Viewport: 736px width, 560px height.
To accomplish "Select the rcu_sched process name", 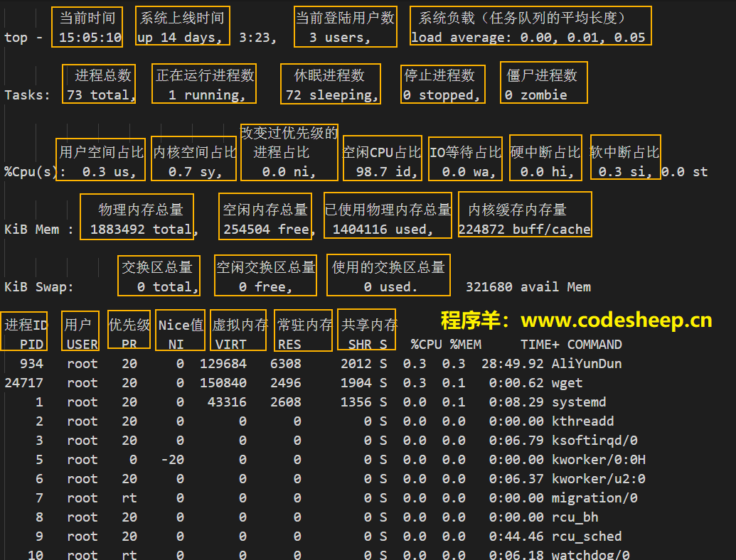I will (x=587, y=537).
